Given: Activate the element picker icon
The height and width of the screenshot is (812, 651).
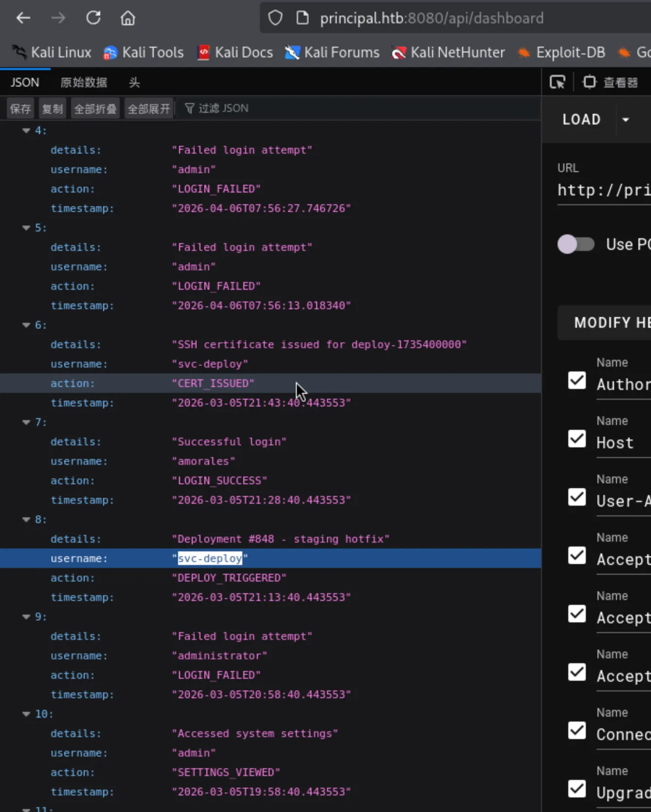Looking at the screenshot, I should (x=557, y=82).
